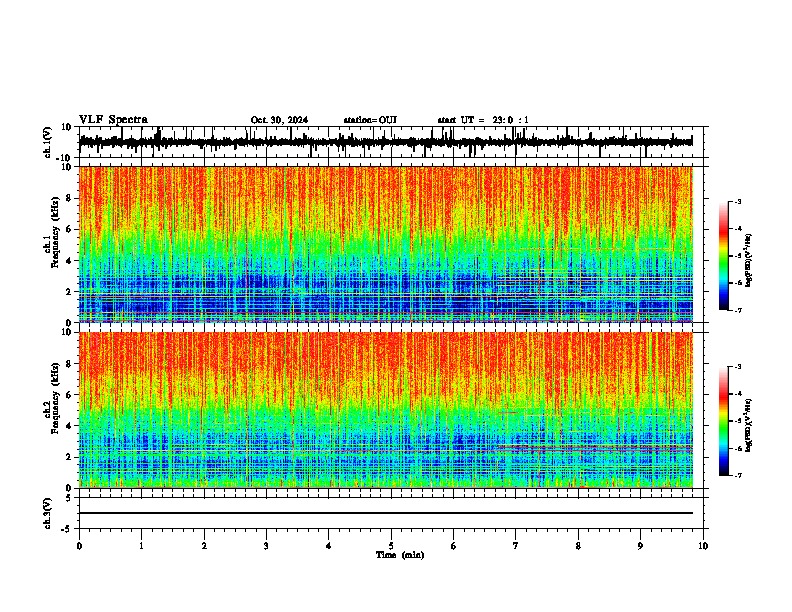Click the "4" kHz tick on ch.2 frequency axis
This screenshot has width=792, height=612.
(x=70, y=426)
